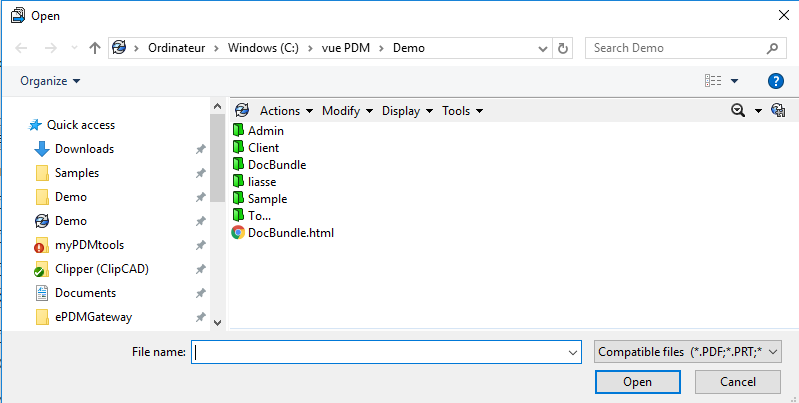Open the Admin vault folder
The width and height of the screenshot is (799, 403).
point(265,131)
